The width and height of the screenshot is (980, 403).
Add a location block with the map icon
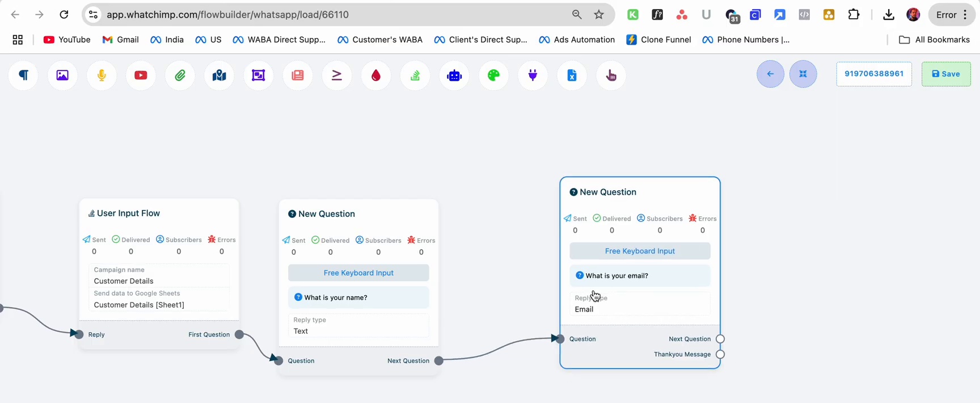[219, 75]
